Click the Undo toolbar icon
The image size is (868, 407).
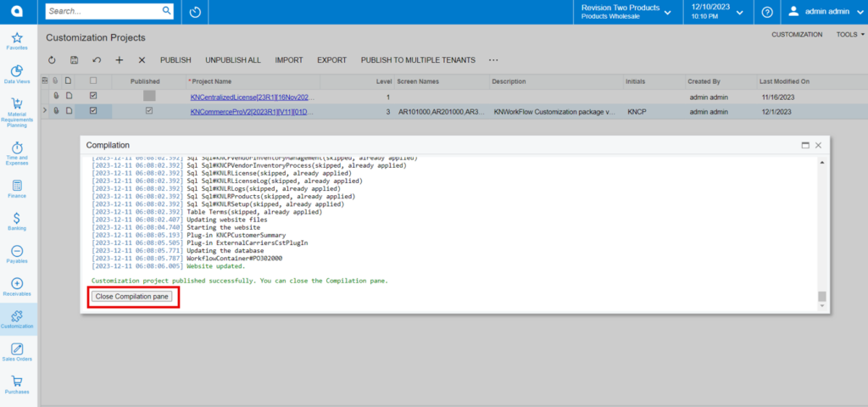[97, 60]
